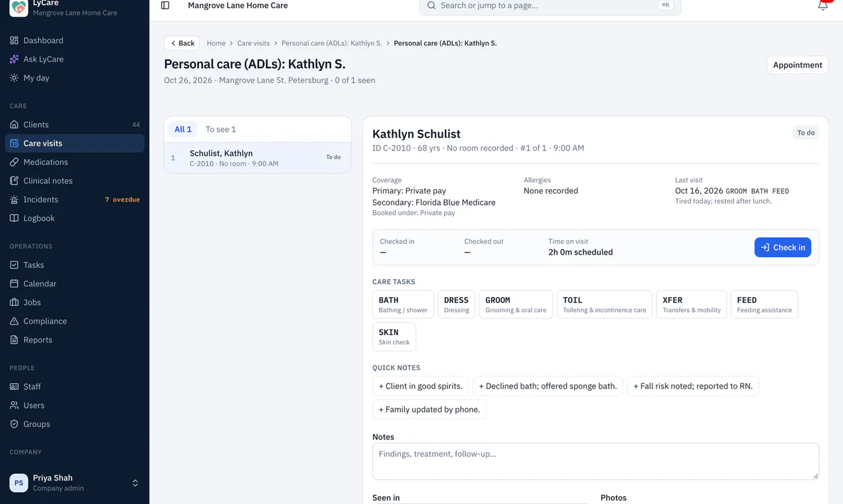843x504 pixels.
Task: Open the Medications pill icon
Action: tap(14, 162)
